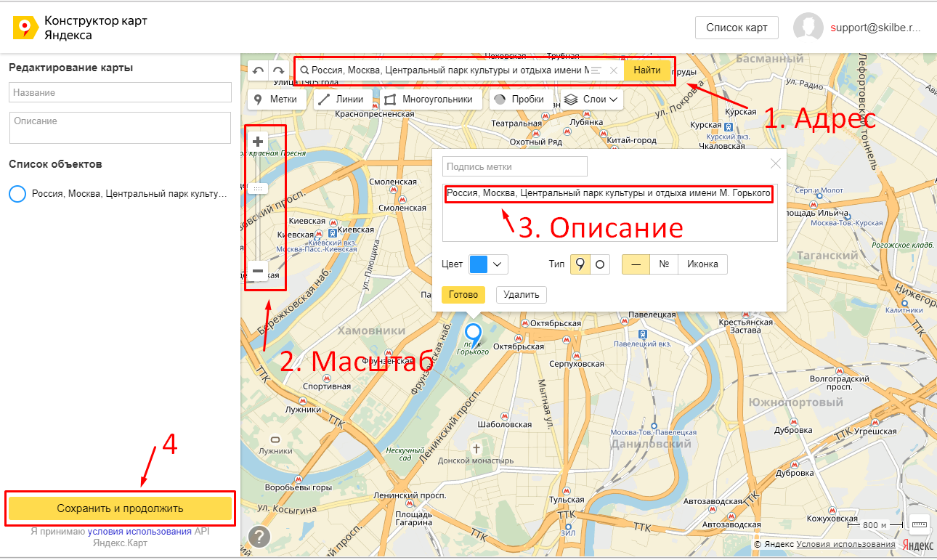Expand the Цвет color dropdown

488,264
